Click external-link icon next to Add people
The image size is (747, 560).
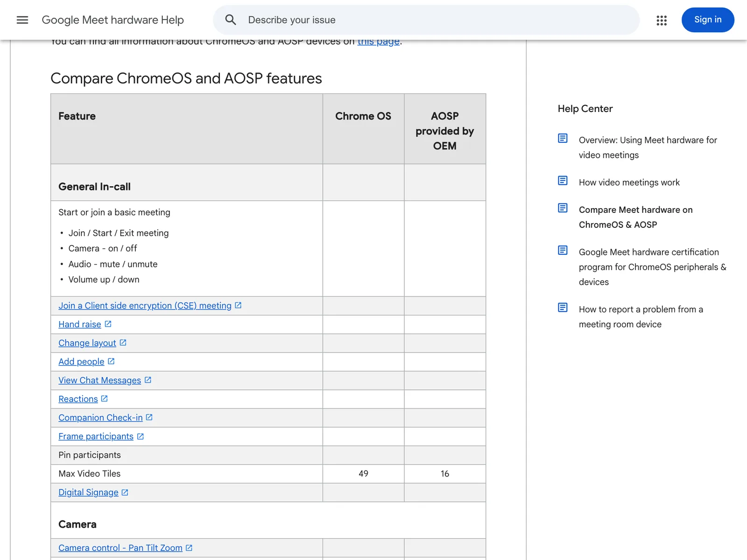[111, 361]
